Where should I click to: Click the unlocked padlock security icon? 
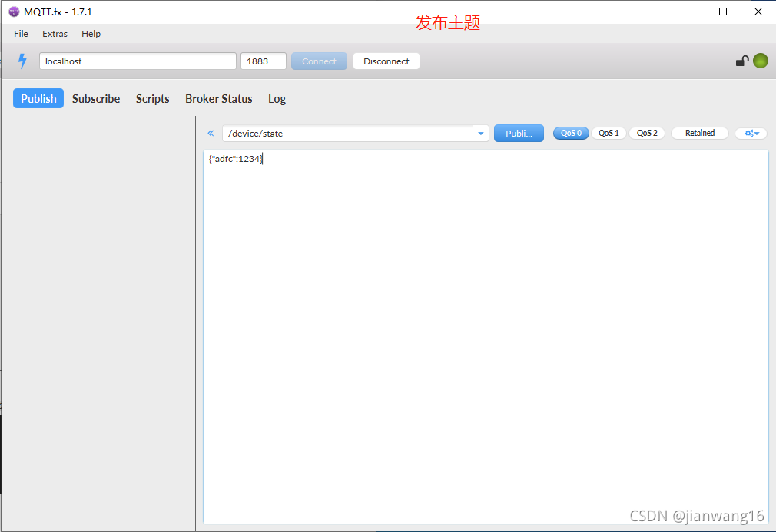point(742,61)
